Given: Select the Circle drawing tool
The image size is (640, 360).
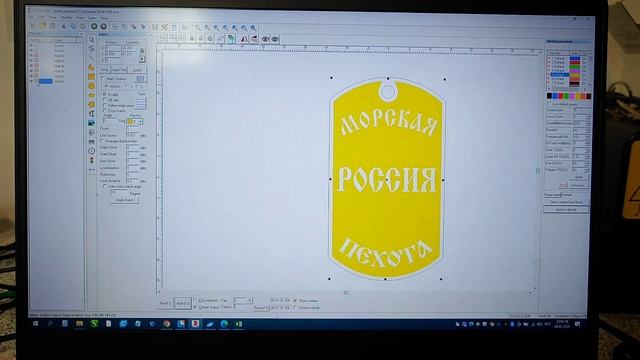Looking at the screenshot, I should coord(91,86).
